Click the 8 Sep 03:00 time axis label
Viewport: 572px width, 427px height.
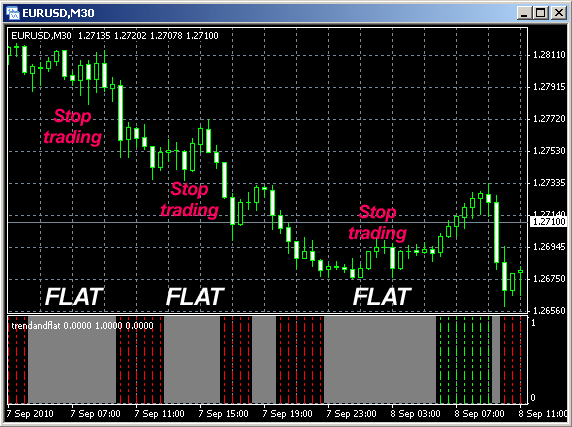click(x=415, y=414)
